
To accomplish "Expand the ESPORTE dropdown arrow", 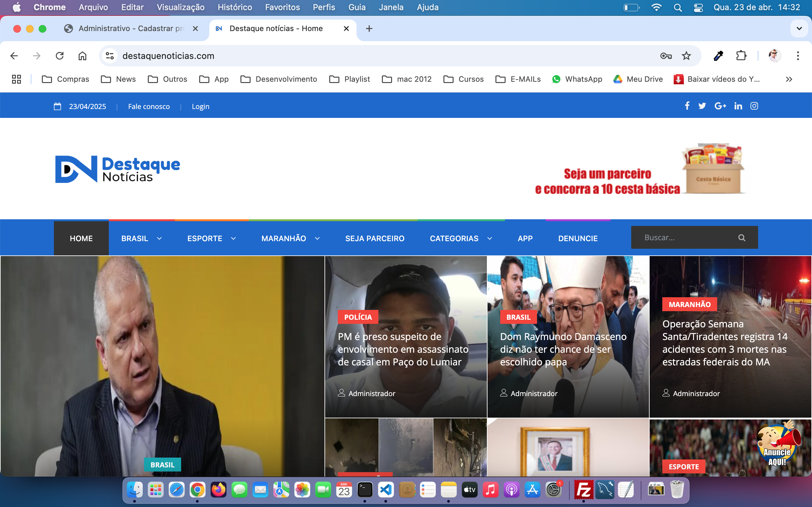I will (233, 238).
